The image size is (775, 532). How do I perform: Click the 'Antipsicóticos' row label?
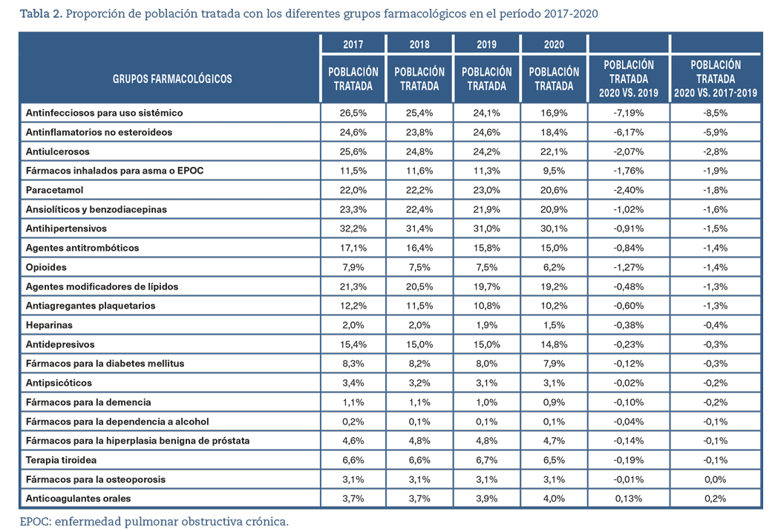(x=59, y=383)
